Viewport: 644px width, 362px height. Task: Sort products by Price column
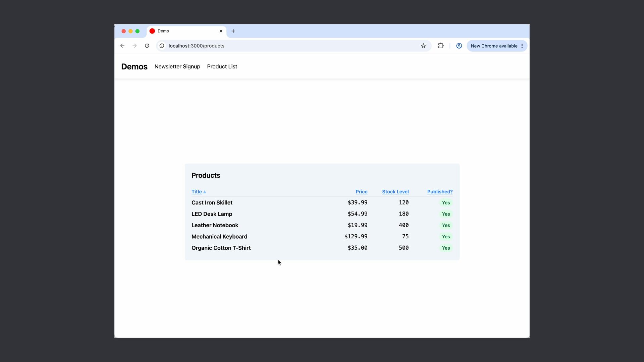click(361, 192)
